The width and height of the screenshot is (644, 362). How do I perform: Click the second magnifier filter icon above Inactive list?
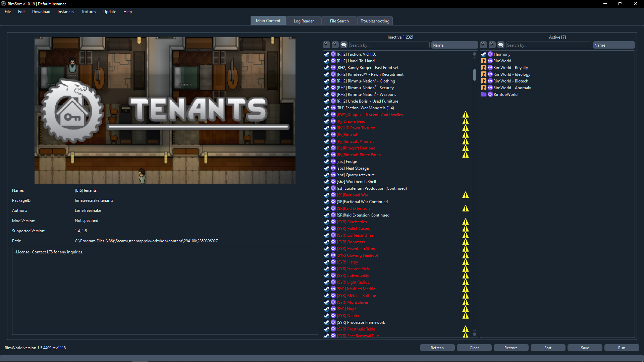point(335,45)
